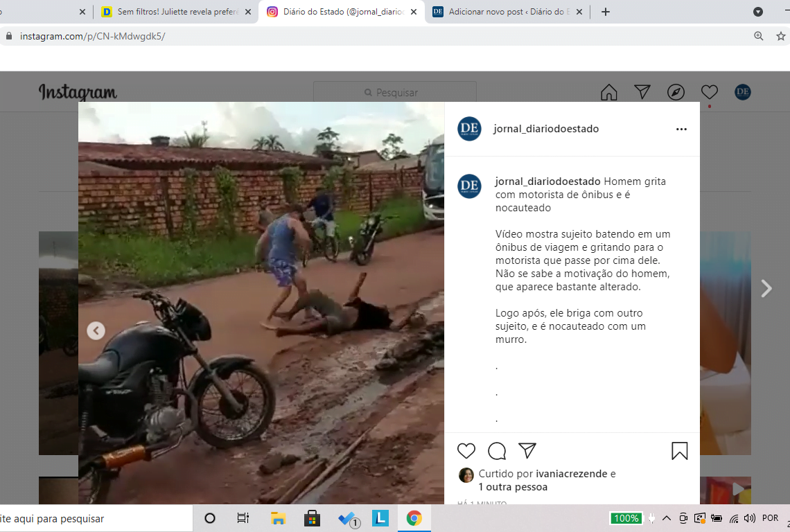Go to Instagram home via house icon
The width and height of the screenshot is (790, 532).
point(608,92)
